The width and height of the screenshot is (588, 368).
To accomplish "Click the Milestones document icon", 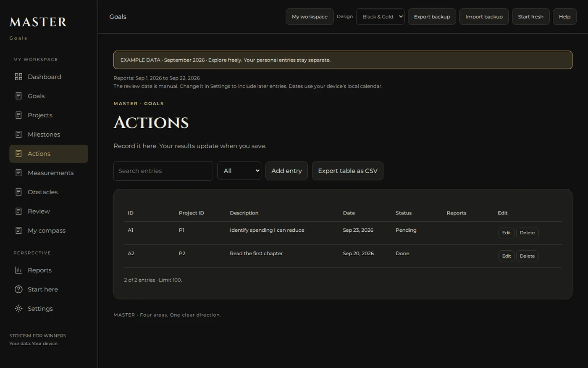I will (x=18, y=135).
